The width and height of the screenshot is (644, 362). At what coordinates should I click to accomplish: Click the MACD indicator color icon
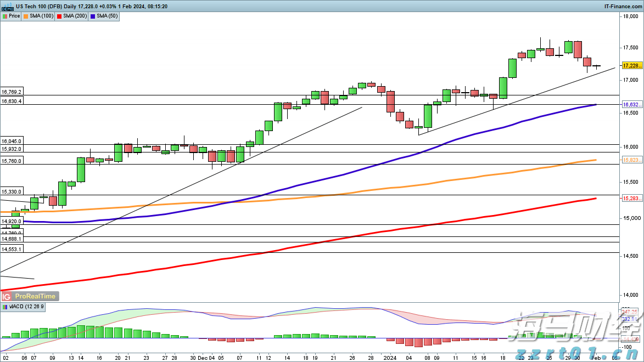click(5, 307)
